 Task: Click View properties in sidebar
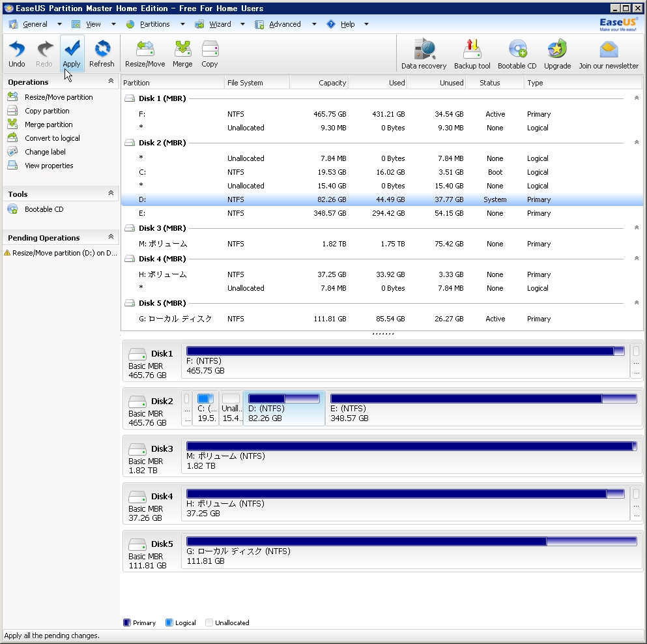49,166
